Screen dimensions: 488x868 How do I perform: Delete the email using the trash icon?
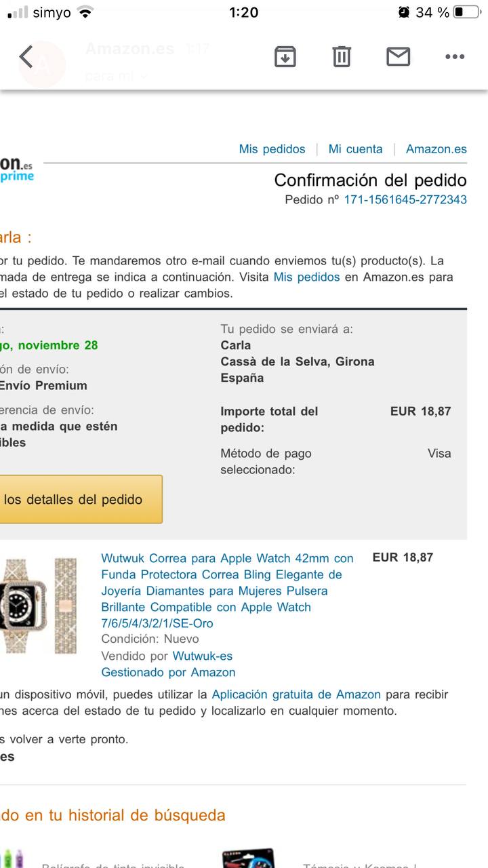click(342, 57)
